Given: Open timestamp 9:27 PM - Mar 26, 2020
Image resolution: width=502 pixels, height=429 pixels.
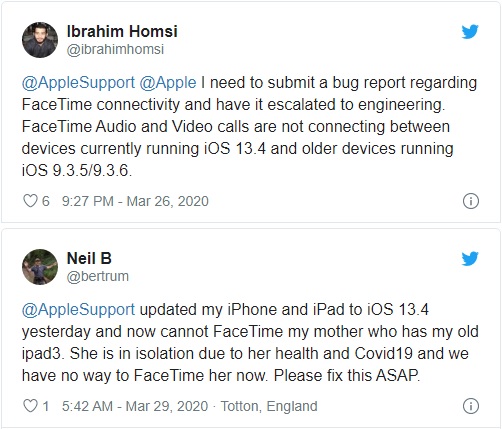Looking at the screenshot, I should click(135, 201).
